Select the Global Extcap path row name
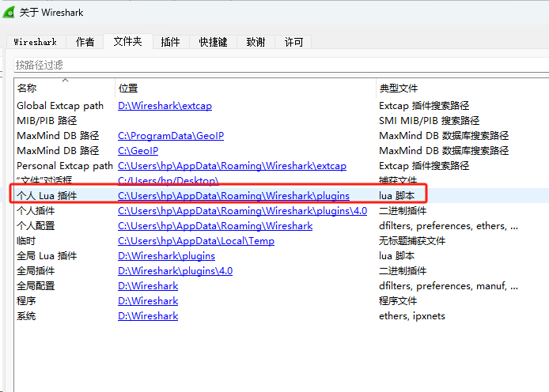This screenshot has height=392, width=549. [60, 106]
